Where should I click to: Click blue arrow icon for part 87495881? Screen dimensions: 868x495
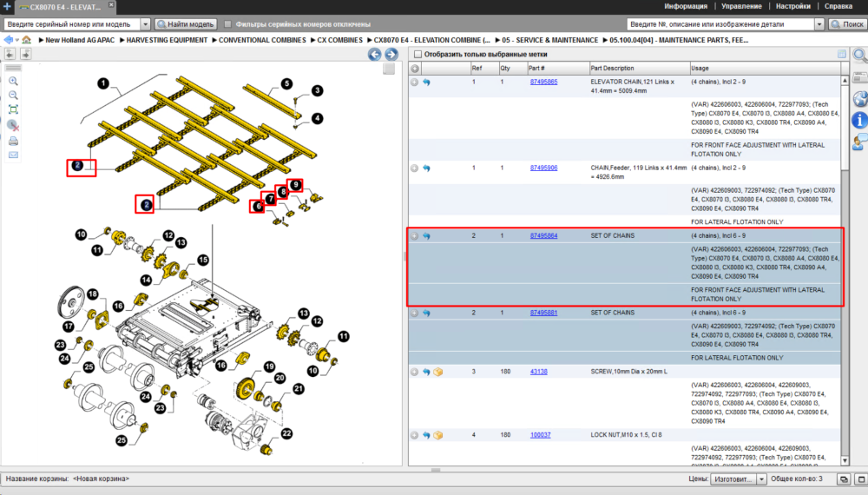pyautogui.click(x=426, y=313)
